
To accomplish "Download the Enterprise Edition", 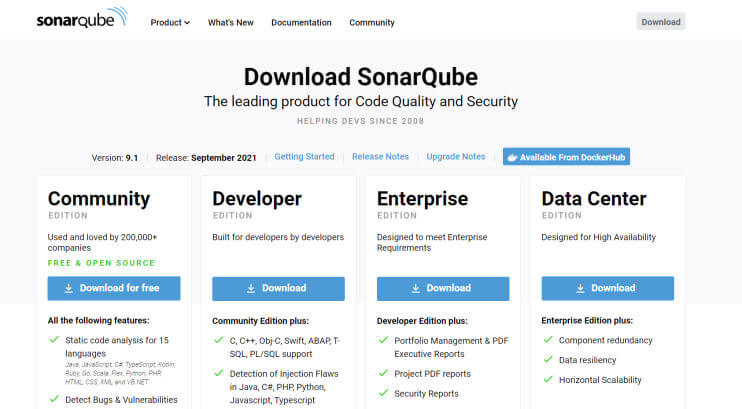I will click(443, 288).
